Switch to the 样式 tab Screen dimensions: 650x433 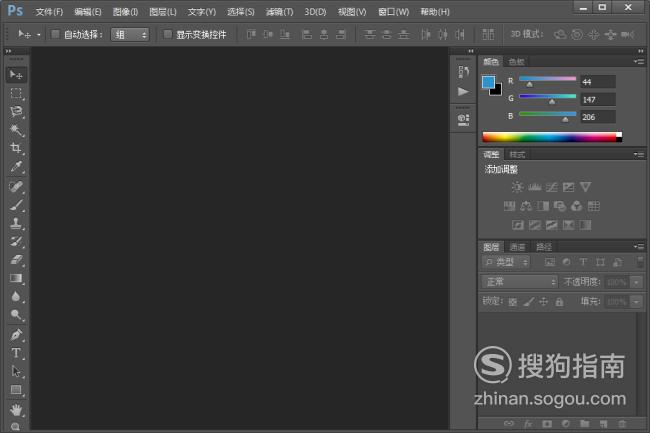coord(517,155)
